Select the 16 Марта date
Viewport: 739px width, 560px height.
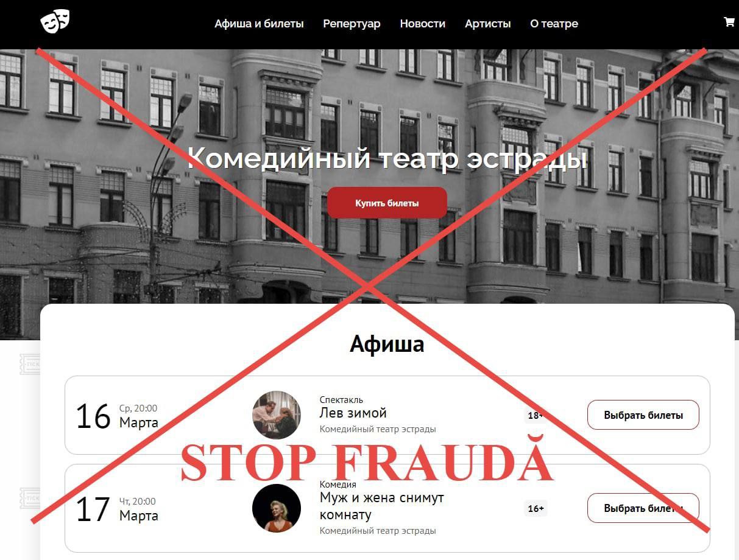point(116,416)
